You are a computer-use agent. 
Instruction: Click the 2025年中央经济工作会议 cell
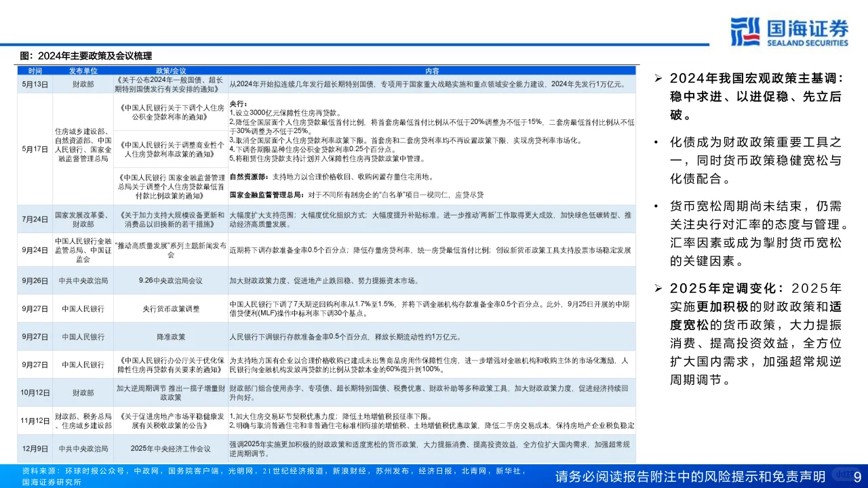171,449
